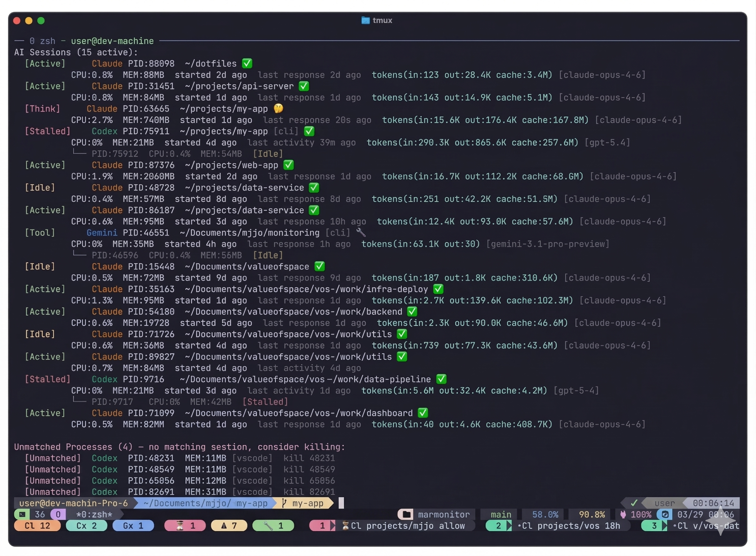Click the warning triangle icon showing 7
The image size is (756, 556).
(x=224, y=525)
